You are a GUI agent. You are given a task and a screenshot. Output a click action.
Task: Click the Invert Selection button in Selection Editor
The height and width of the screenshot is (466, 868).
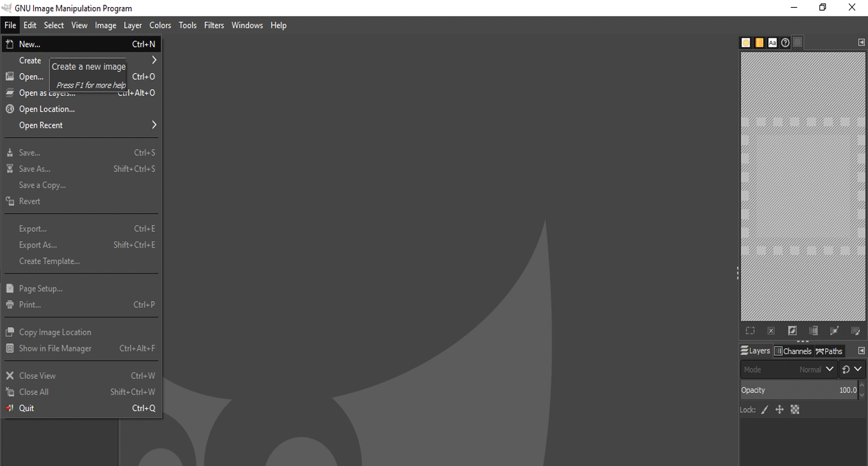point(792,331)
